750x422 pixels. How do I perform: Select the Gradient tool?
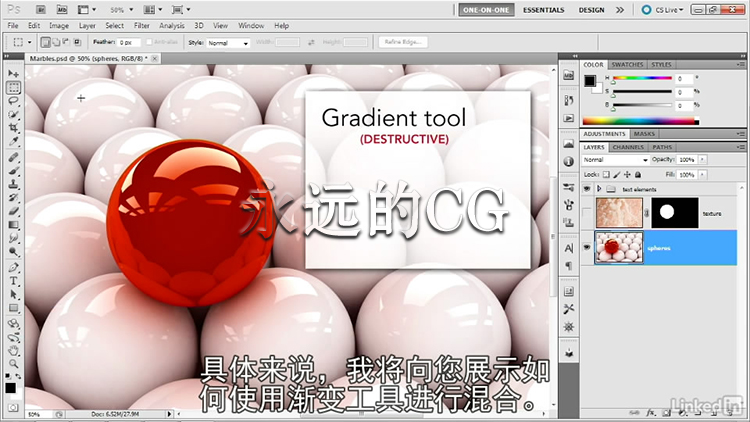(x=13, y=224)
